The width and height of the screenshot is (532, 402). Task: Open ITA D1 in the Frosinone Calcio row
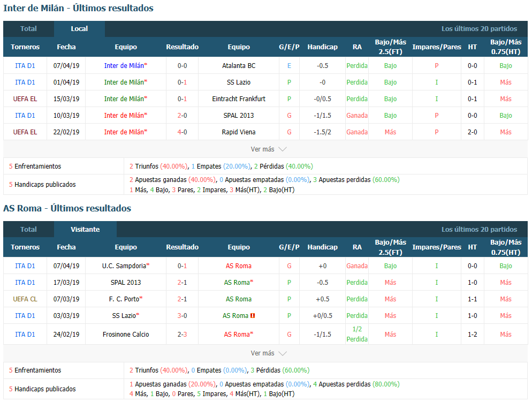click(x=25, y=335)
